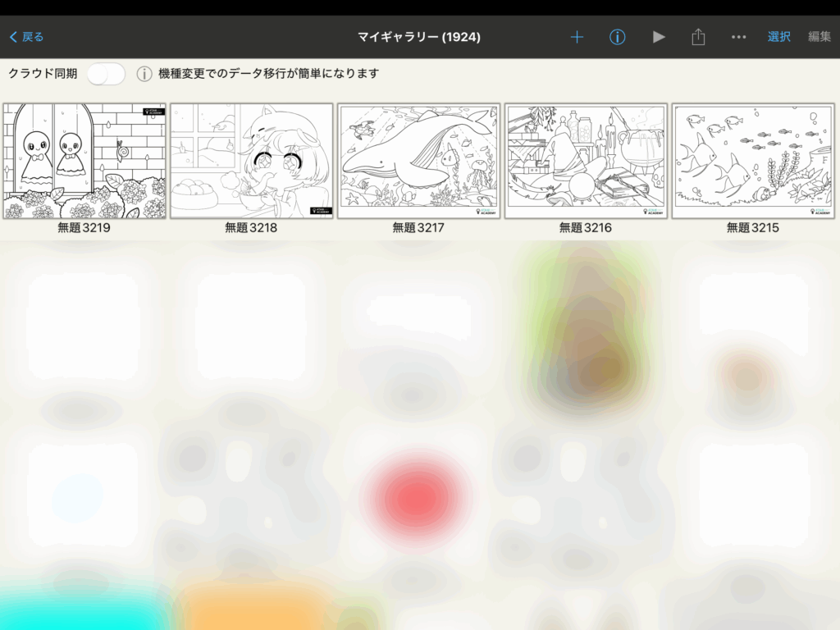
Task: Open the cat-eared girl artwork thumbnail
Action: [x=252, y=161]
